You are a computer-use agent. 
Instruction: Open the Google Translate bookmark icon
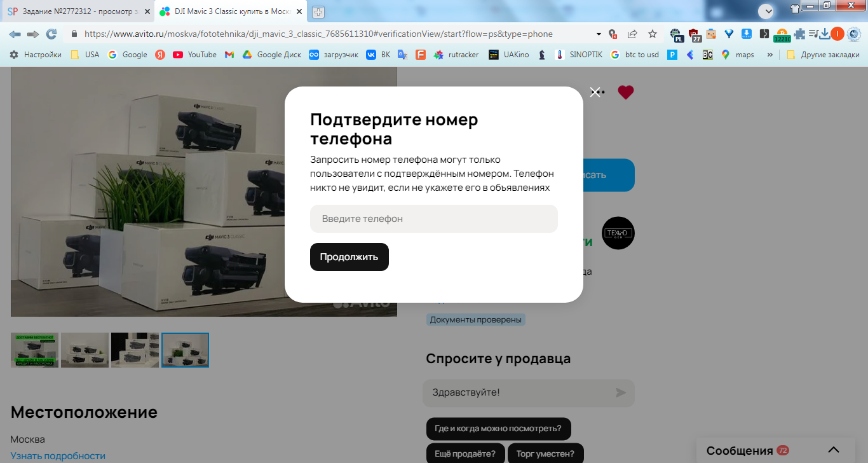point(402,55)
